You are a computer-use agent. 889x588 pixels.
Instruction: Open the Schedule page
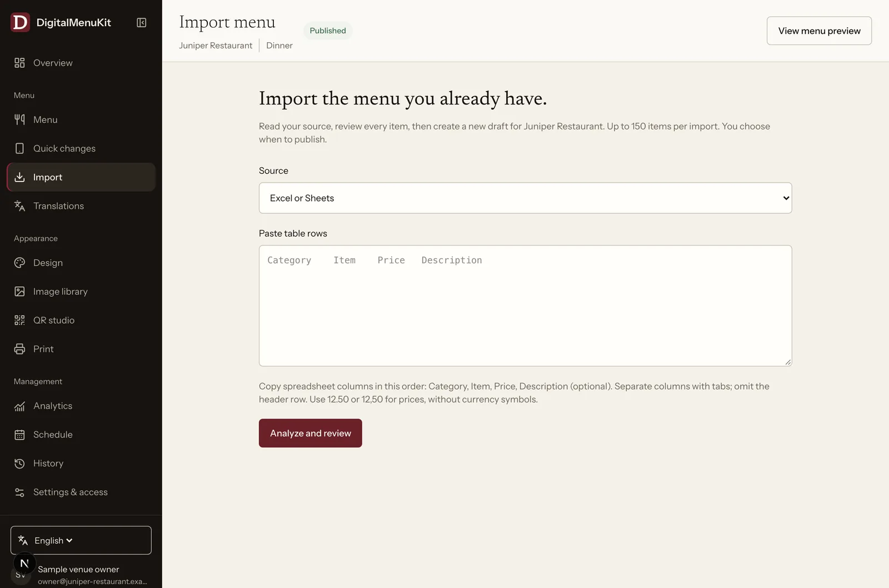(81, 435)
